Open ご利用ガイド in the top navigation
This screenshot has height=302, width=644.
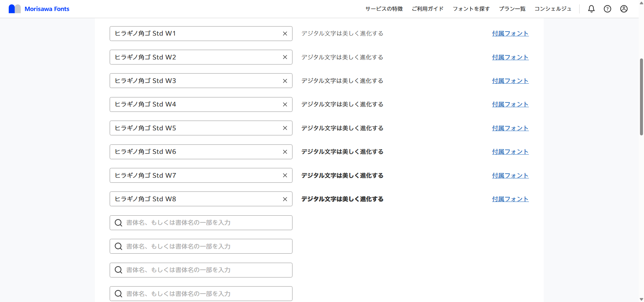(x=428, y=9)
